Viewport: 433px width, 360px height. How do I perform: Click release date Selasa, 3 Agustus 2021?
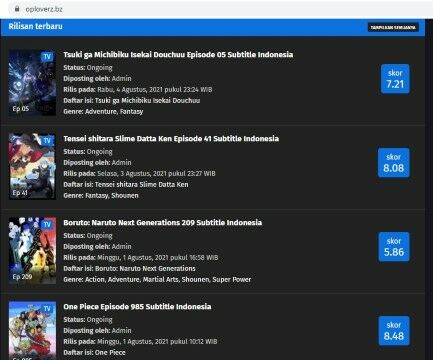coord(156,173)
